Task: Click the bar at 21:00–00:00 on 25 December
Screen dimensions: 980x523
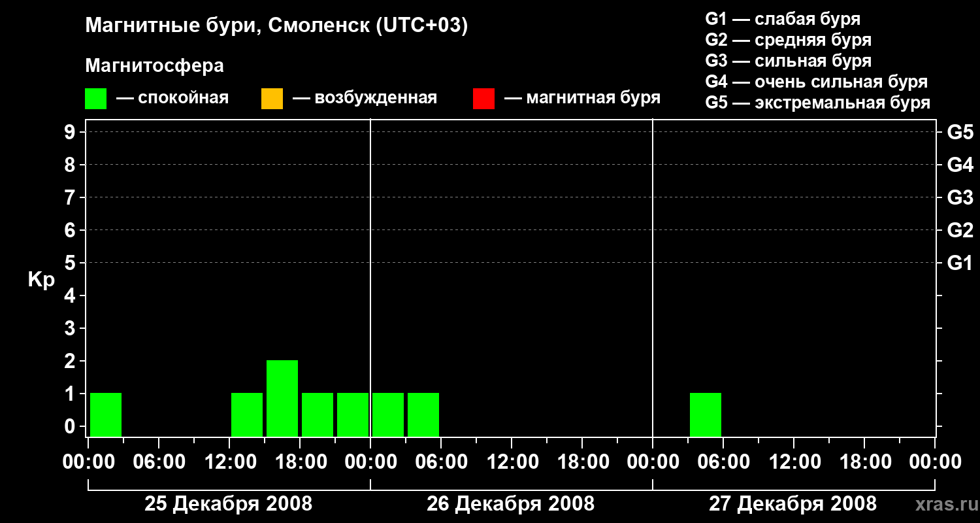Action: [353, 414]
